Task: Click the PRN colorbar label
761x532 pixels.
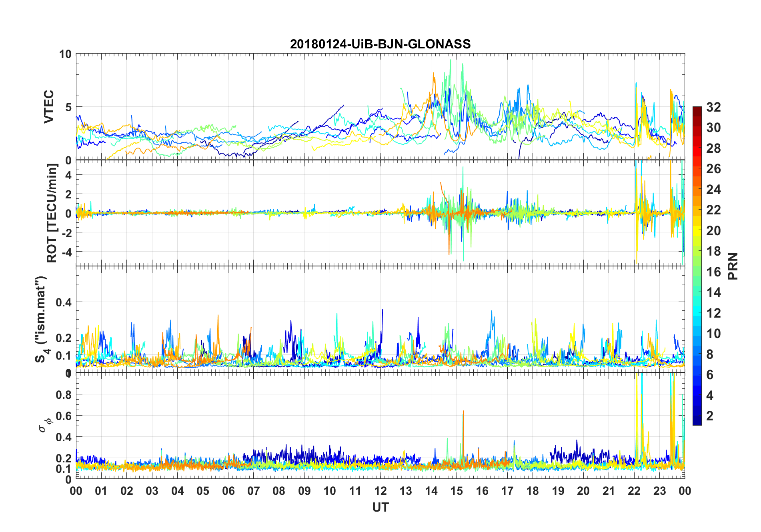Action: tap(733, 266)
